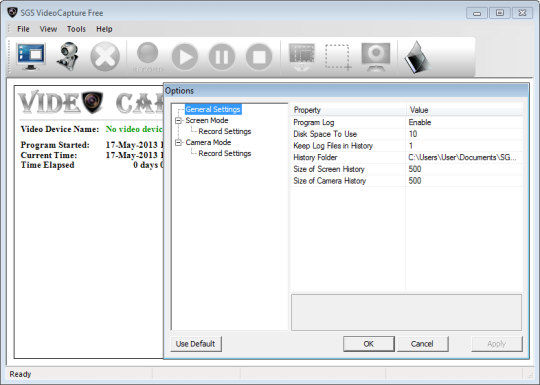
Task: Choose the dashed selection region icon
Action: pyautogui.click(x=338, y=57)
